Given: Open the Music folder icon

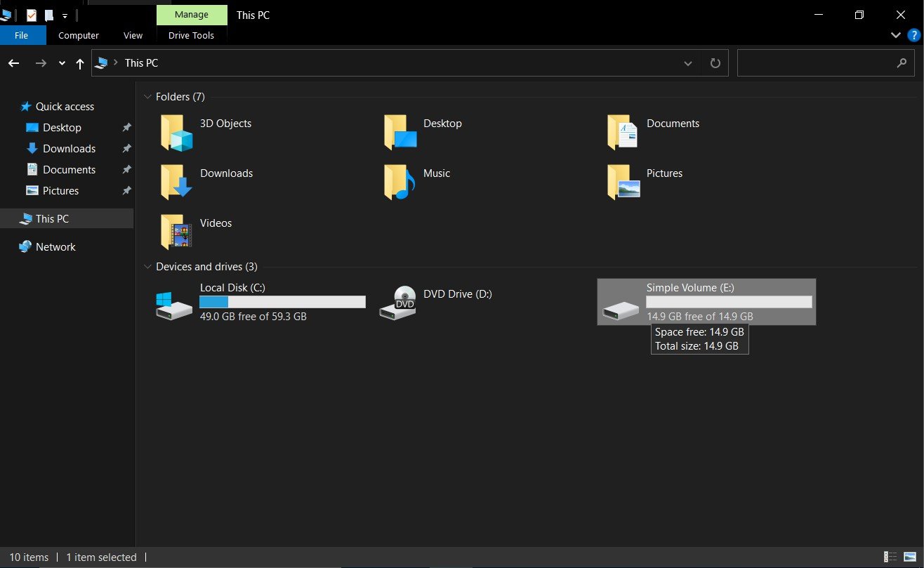Looking at the screenshot, I should pyautogui.click(x=400, y=183).
